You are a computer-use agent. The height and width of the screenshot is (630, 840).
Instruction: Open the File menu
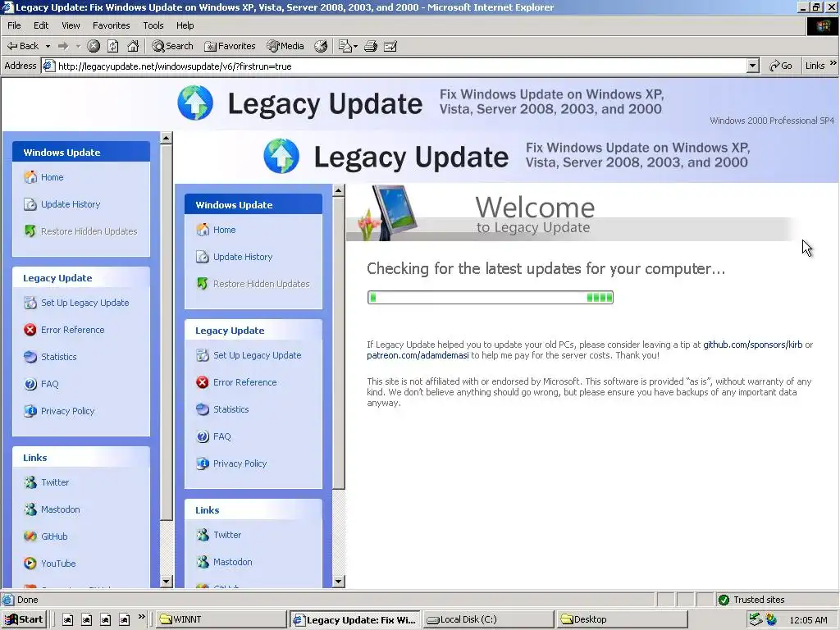(14, 25)
